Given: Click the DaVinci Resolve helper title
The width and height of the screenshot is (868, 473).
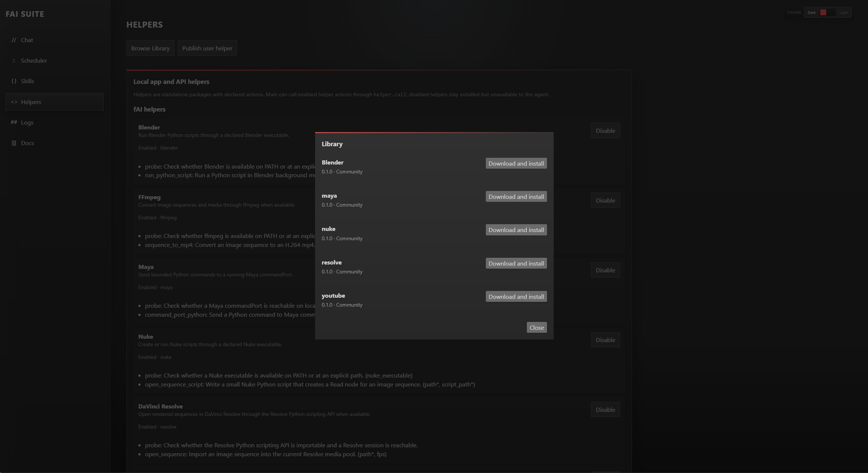Looking at the screenshot, I should (161, 406).
